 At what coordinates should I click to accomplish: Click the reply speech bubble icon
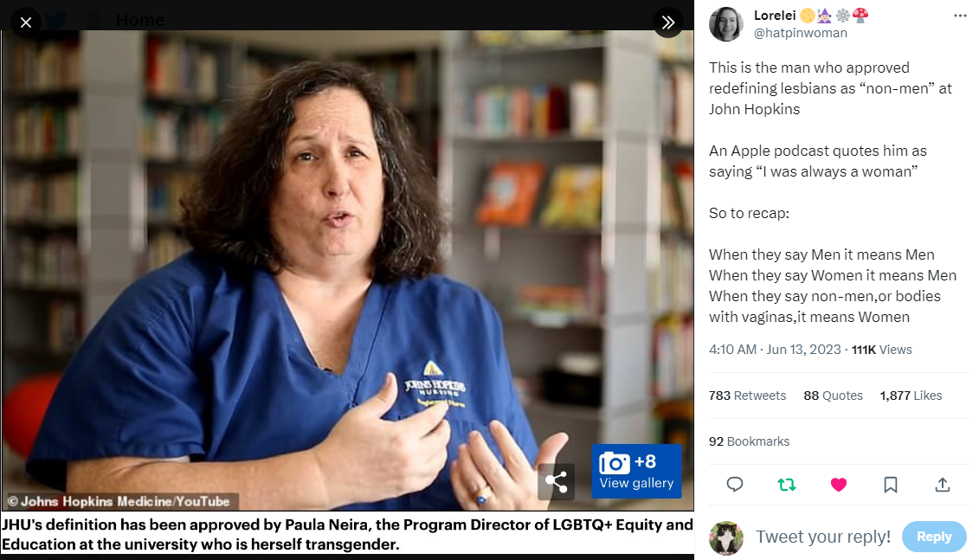(x=735, y=485)
